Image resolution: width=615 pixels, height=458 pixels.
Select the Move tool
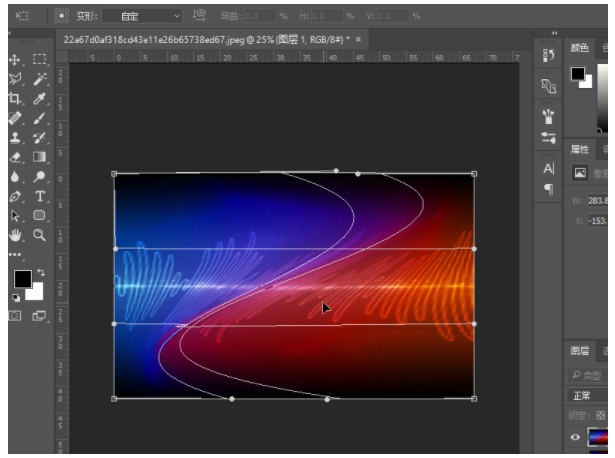point(16,60)
